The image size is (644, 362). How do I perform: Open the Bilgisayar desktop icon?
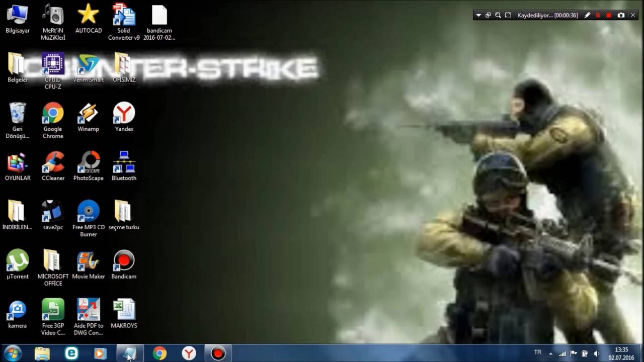point(18,19)
